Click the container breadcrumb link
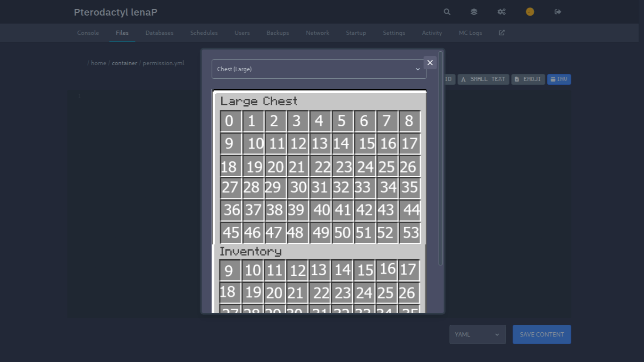This screenshot has width=644, height=362. (x=125, y=63)
